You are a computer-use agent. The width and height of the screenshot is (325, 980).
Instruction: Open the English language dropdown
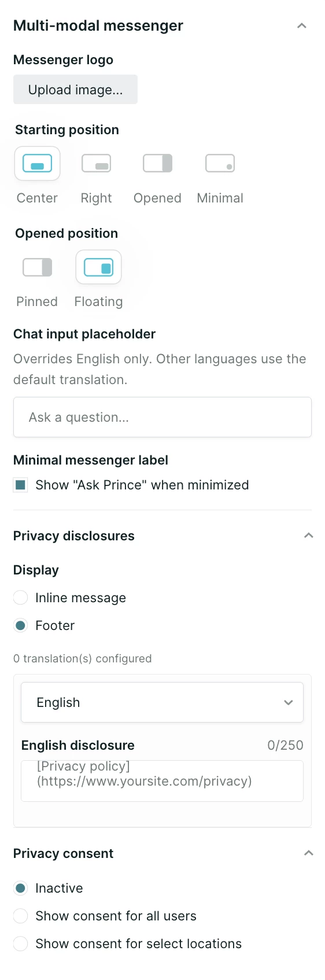[x=162, y=702]
